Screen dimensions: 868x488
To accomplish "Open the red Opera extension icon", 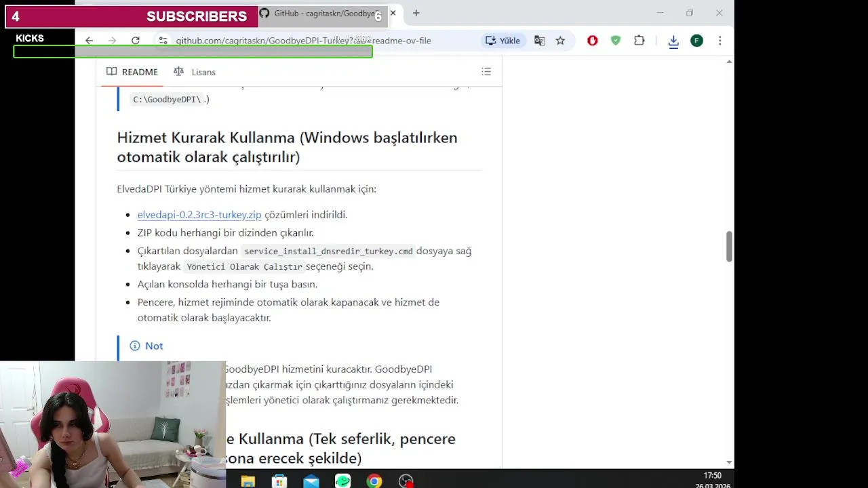I will 592,41.
